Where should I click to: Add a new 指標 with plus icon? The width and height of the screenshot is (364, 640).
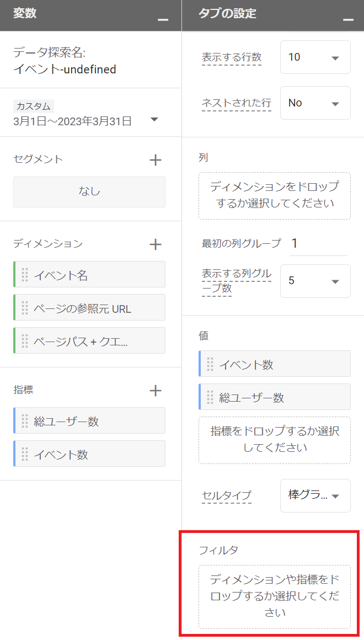pos(156,391)
